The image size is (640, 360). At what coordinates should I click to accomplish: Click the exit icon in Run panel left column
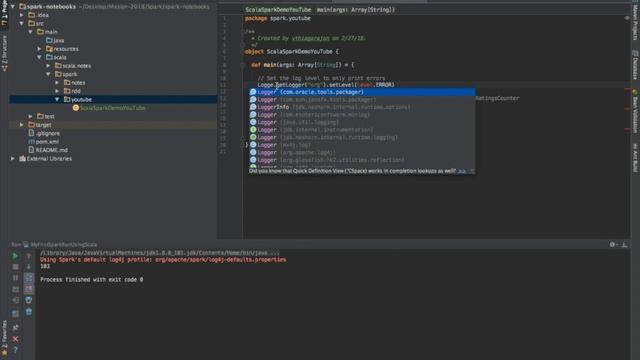(x=15, y=300)
